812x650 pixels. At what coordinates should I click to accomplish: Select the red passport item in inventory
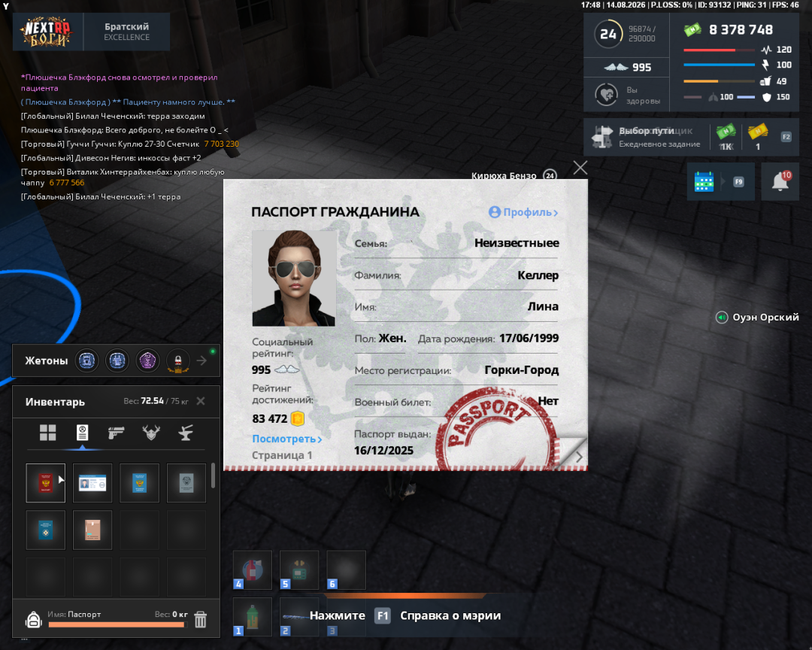46,483
